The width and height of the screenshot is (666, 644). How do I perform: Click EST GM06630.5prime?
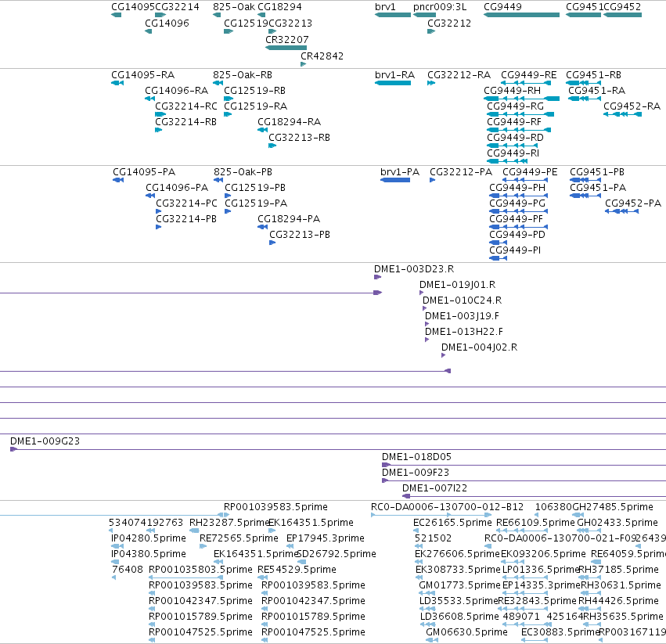466,632
